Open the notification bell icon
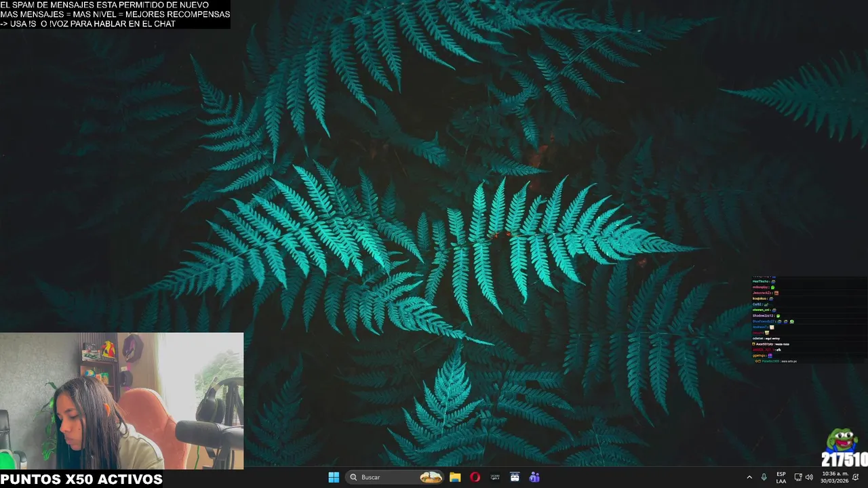 point(856,477)
